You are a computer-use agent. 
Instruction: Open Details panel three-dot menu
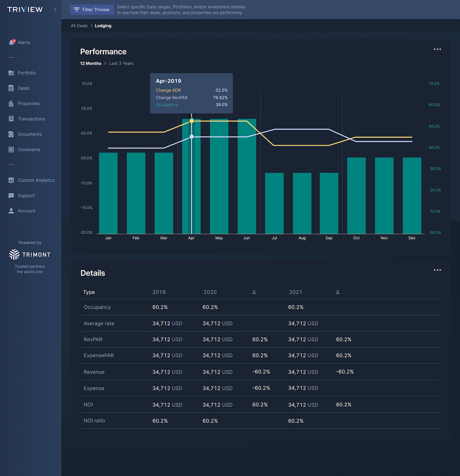(437, 270)
